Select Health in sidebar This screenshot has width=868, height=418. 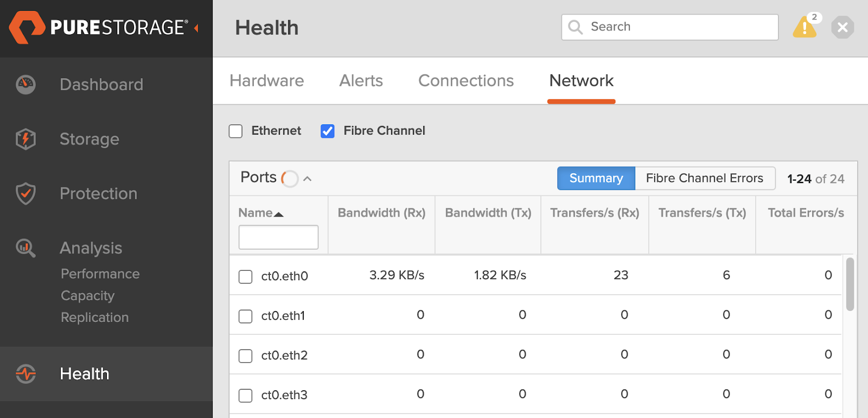85,373
